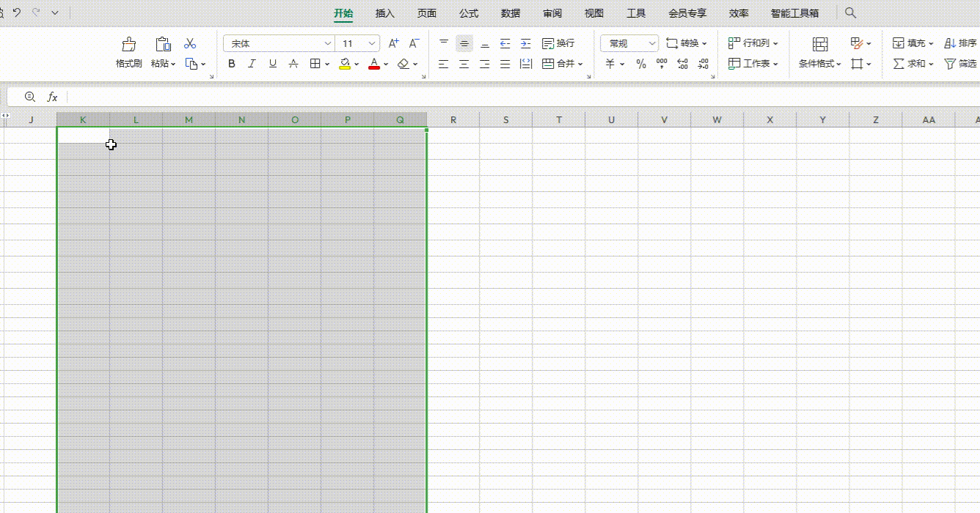Viewport: 980px width, 513px height.
Task: Click the ribbon search magnifier icon
Action: 851,12
